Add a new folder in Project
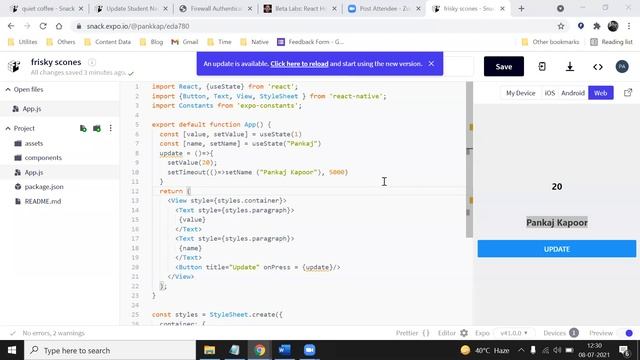 coord(97,129)
